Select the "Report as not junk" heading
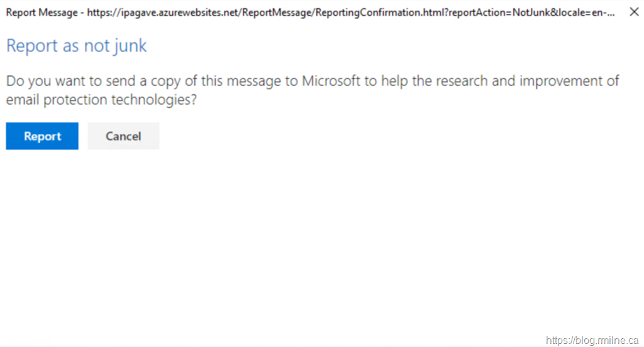644x347 pixels. click(76, 46)
